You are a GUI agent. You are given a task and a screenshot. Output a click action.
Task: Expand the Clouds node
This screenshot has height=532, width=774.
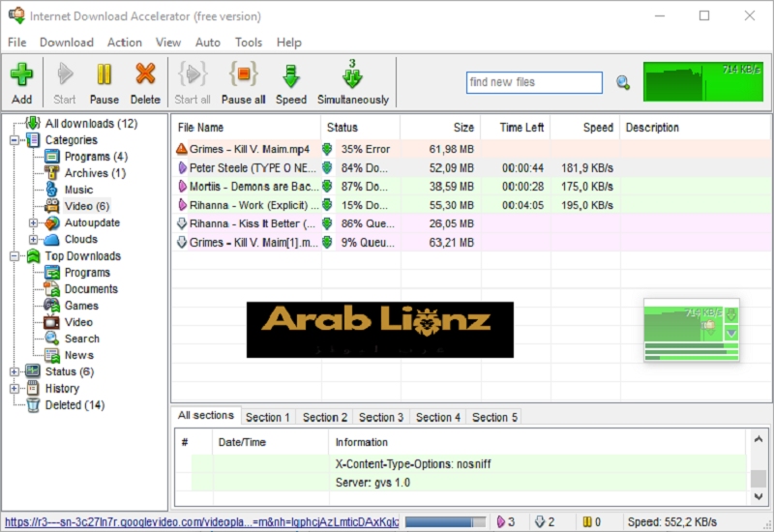click(x=33, y=239)
